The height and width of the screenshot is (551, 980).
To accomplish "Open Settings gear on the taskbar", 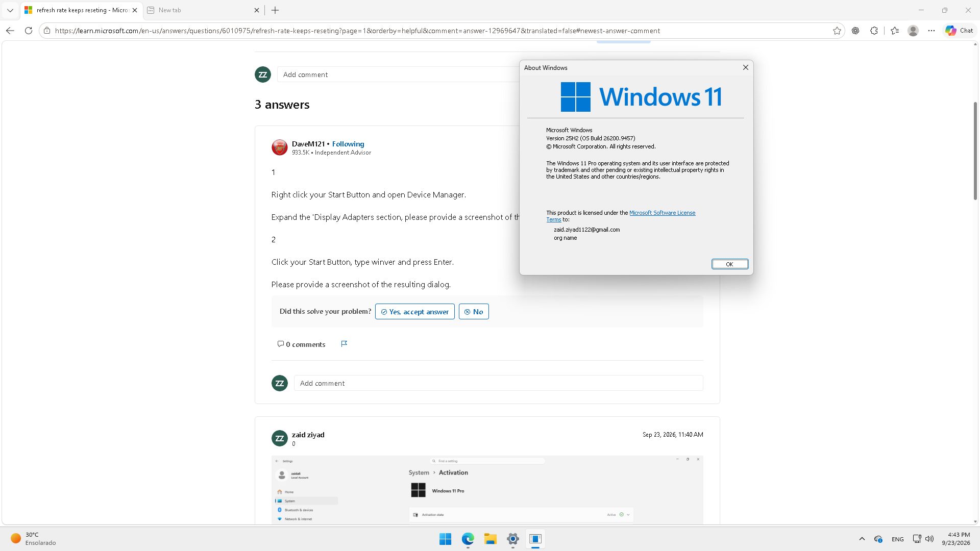I will tap(513, 539).
